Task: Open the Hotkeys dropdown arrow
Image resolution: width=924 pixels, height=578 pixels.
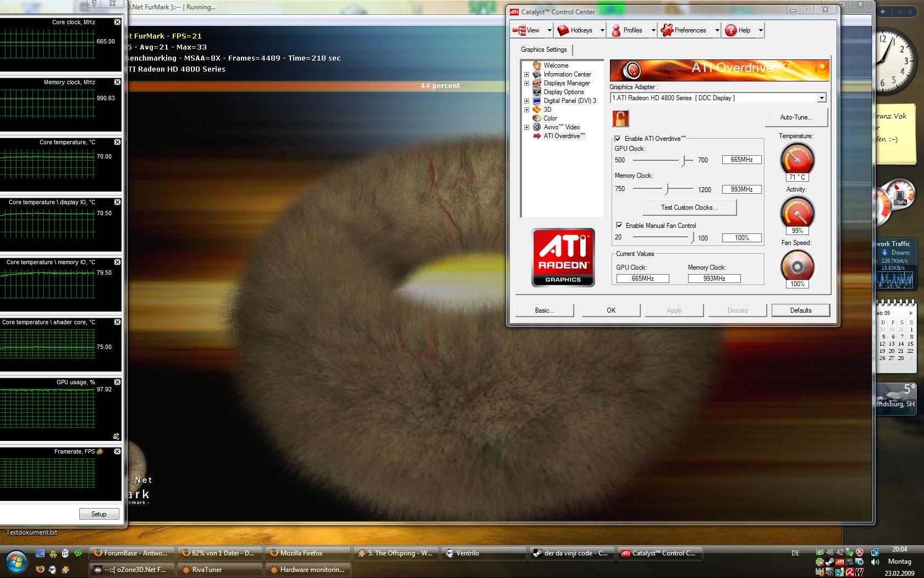Action: [602, 30]
